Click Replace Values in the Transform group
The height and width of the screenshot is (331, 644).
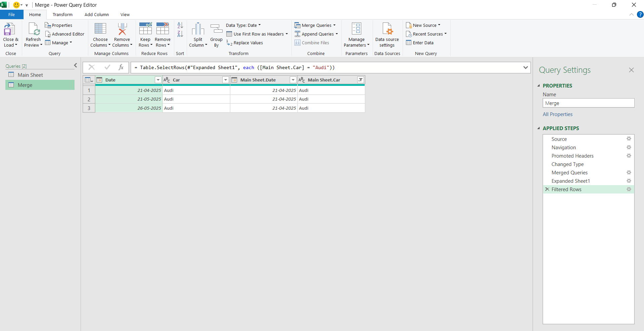(244, 43)
